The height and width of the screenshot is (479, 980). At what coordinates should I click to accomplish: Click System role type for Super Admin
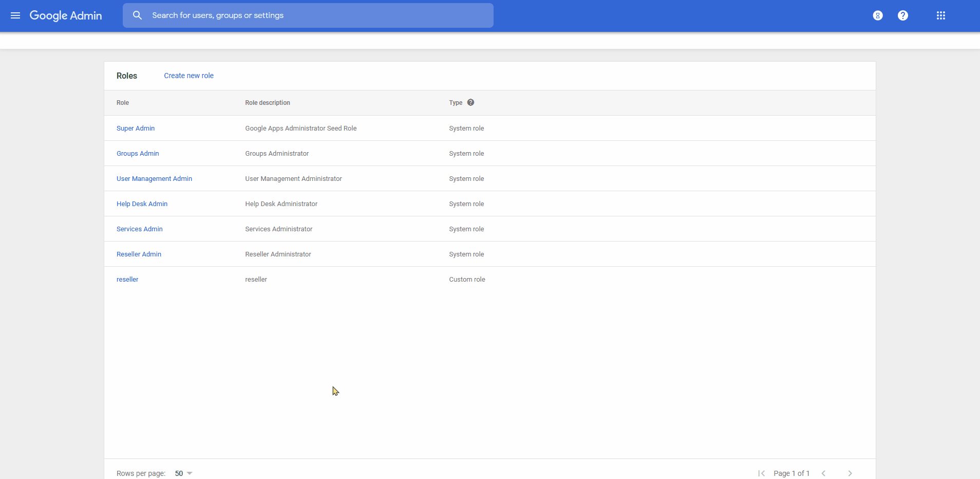click(466, 128)
